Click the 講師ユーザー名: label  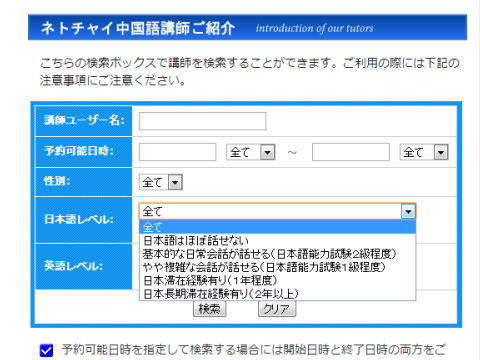(84, 120)
